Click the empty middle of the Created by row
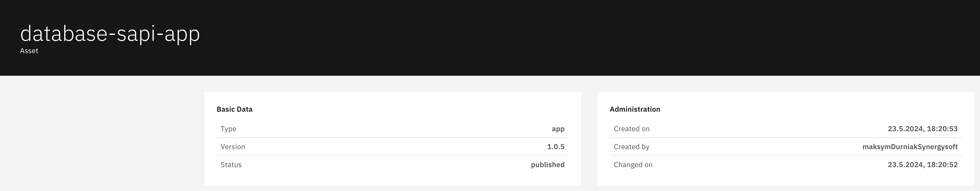Viewport: 980px width, 191px height. 753,147
